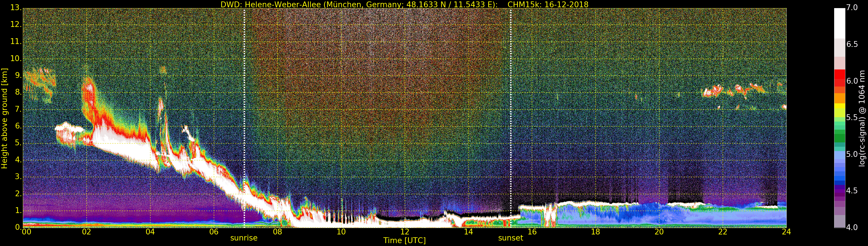Image resolution: width=868 pixels, height=246 pixels.
Task: Click the time axis tick '02'
Action: pos(87,232)
